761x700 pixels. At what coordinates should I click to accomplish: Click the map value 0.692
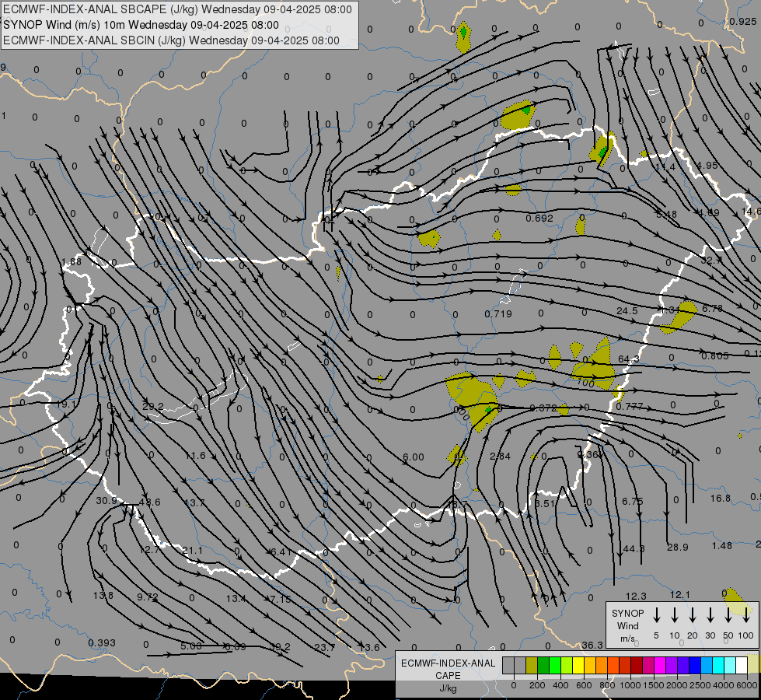pos(539,218)
